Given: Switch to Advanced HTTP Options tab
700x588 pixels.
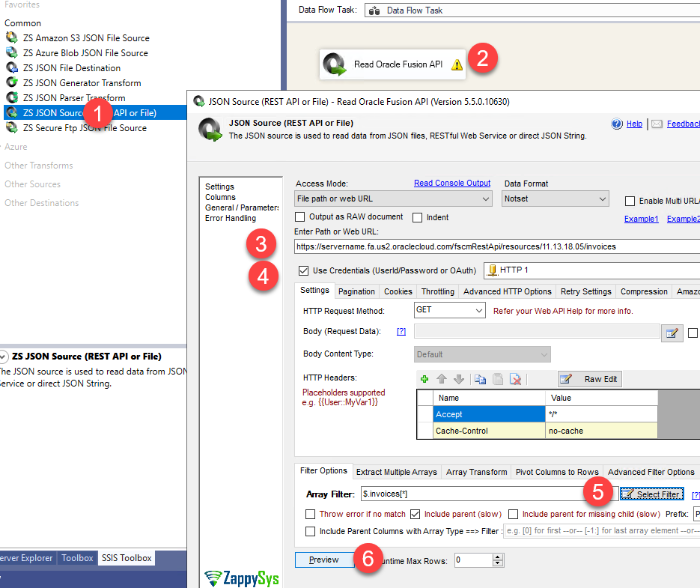Looking at the screenshot, I should tap(507, 291).
